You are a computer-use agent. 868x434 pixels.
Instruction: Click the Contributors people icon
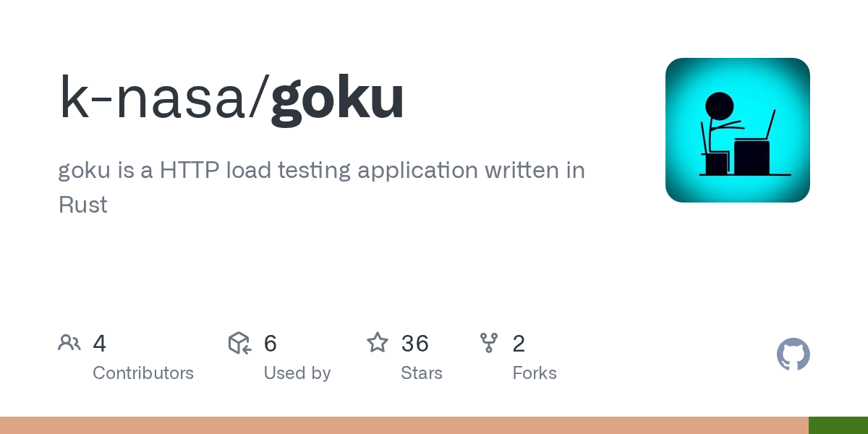pyautogui.click(x=69, y=343)
